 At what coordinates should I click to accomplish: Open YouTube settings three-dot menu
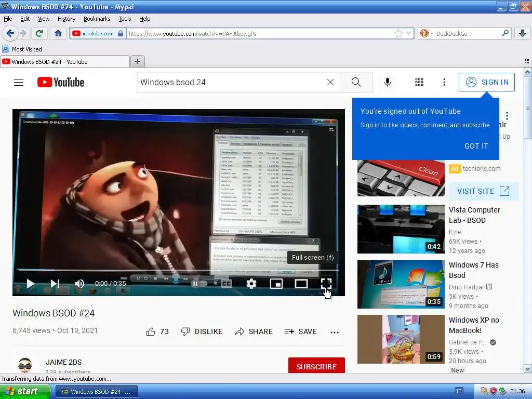(444, 82)
